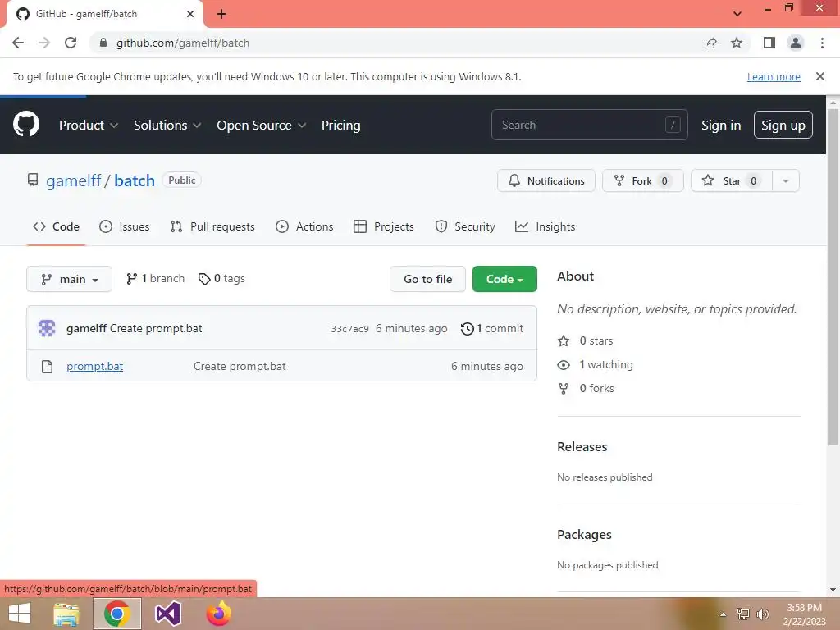Open the main branch selector dropdown
The width and height of the screenshot is (840, 630).
(x=69, y=279)
